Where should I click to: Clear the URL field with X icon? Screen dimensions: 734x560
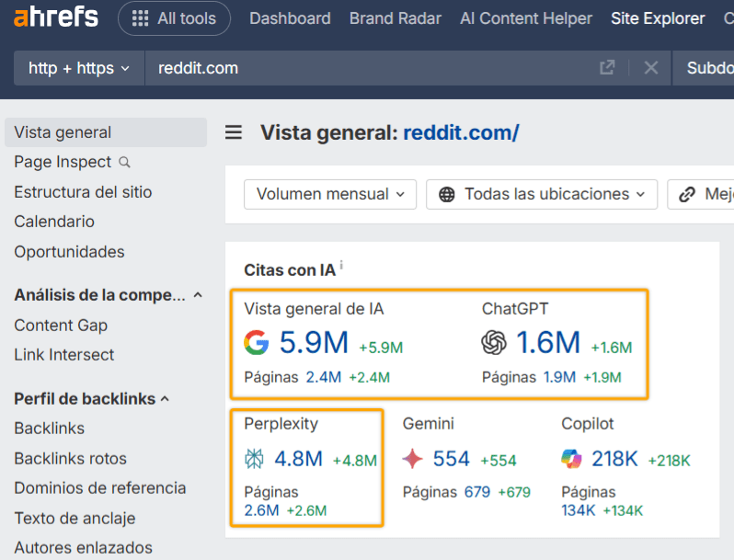(651, 68)
